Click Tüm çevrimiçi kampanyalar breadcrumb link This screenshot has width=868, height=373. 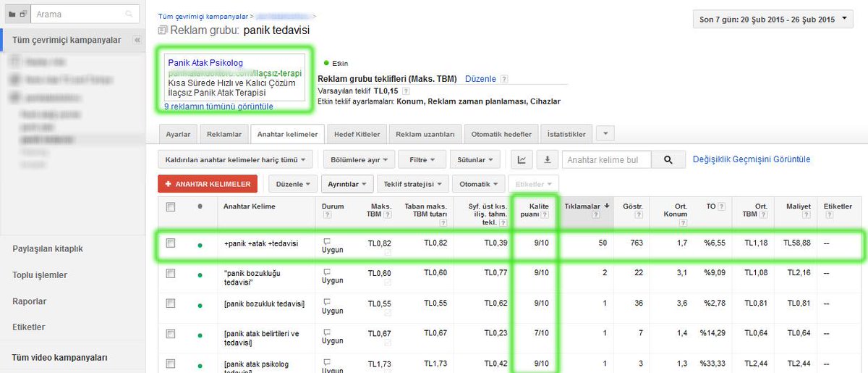pos(204,15)
